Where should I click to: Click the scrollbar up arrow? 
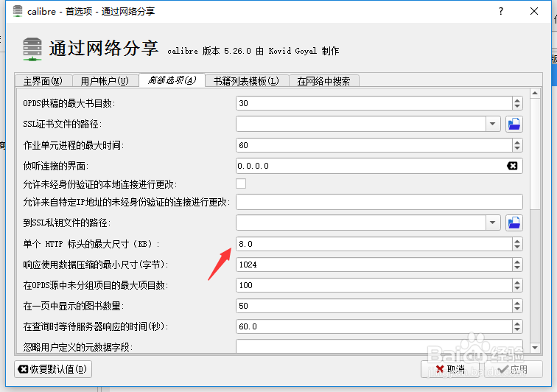pos(535,93)
